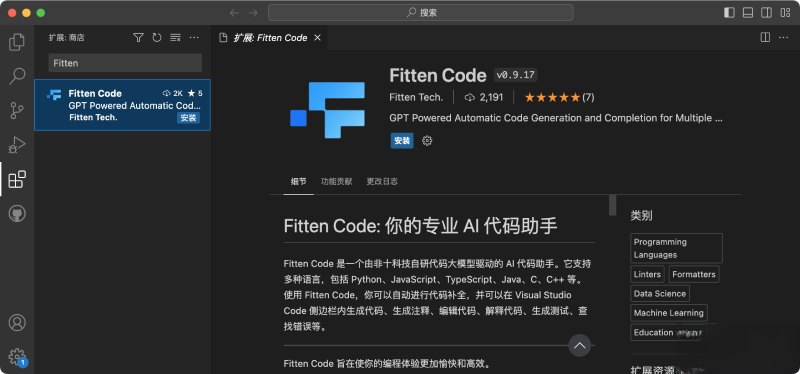Open the Accounts menu icon
This screenshot has width=800, height=374.
(x=17, y=322)
